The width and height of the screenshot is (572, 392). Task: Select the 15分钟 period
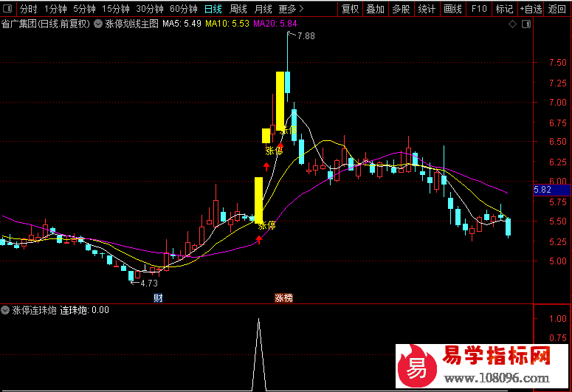[x=116, y=9]
